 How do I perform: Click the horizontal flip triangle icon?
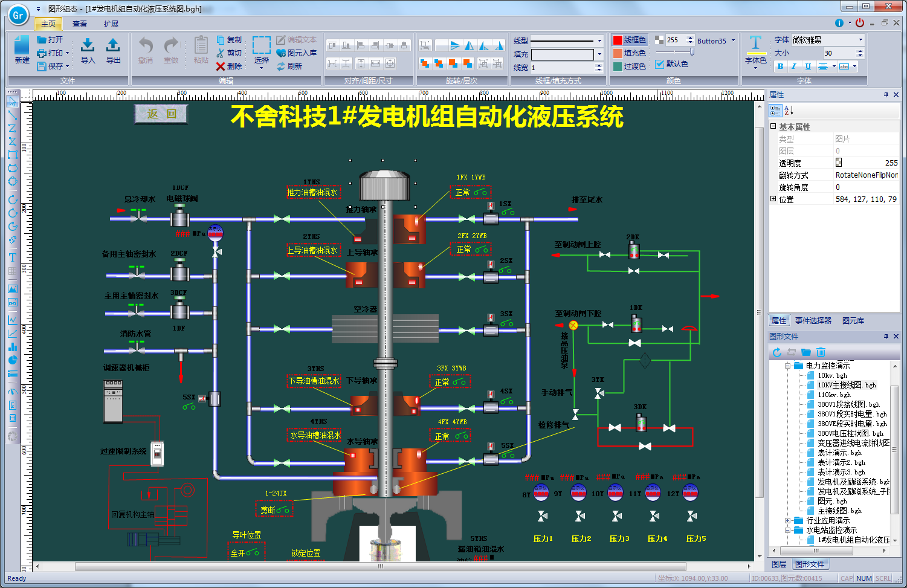pos(470,45)
